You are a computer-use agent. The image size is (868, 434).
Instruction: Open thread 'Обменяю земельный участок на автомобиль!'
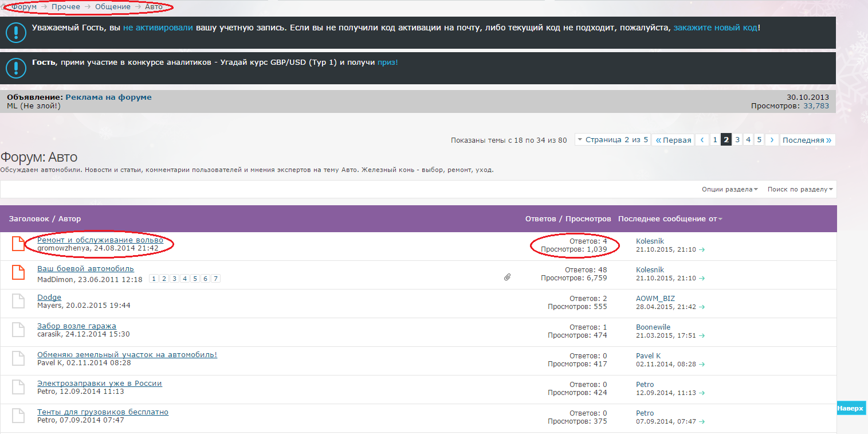(127, 354)
